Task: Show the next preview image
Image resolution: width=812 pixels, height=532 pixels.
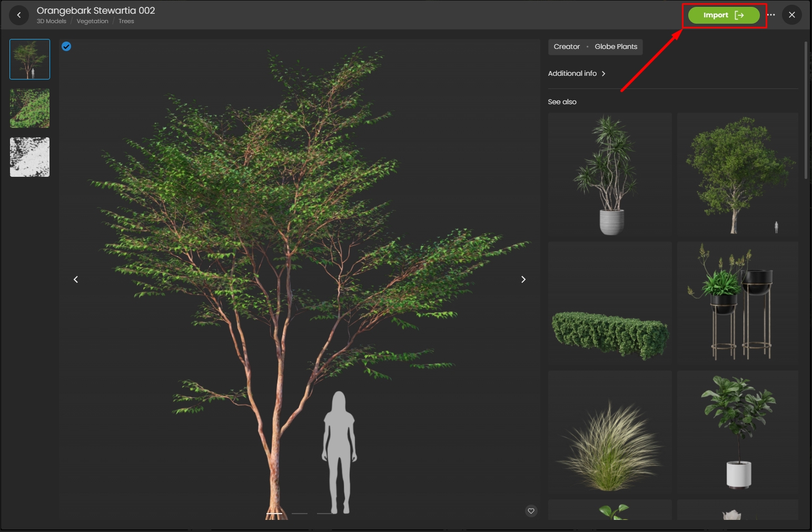Action: coord(523,279)
